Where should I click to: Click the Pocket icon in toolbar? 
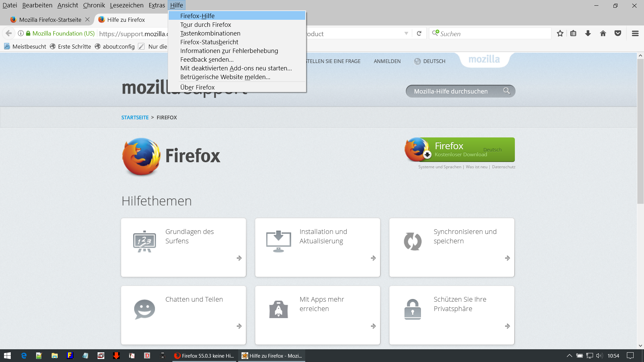click(618, 34)
